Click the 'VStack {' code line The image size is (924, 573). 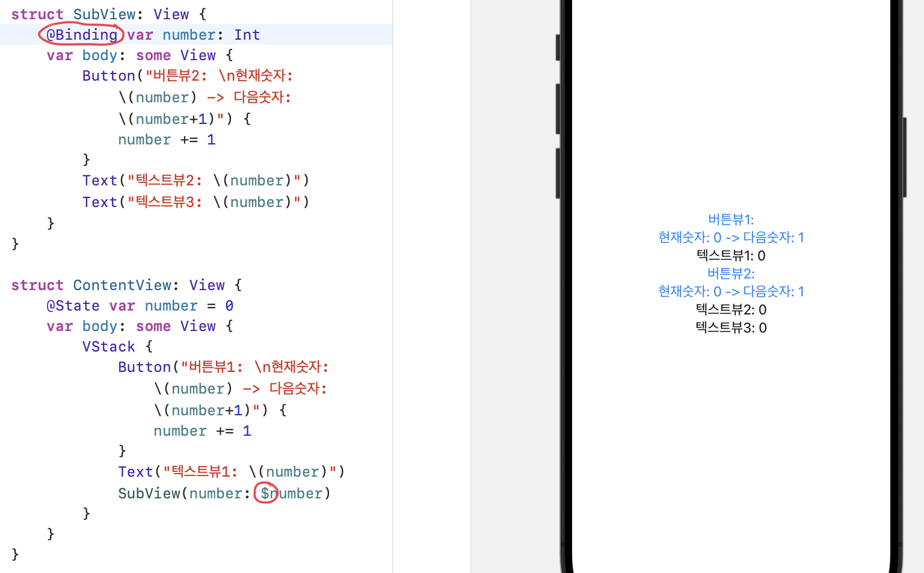(x=118, y=347)
